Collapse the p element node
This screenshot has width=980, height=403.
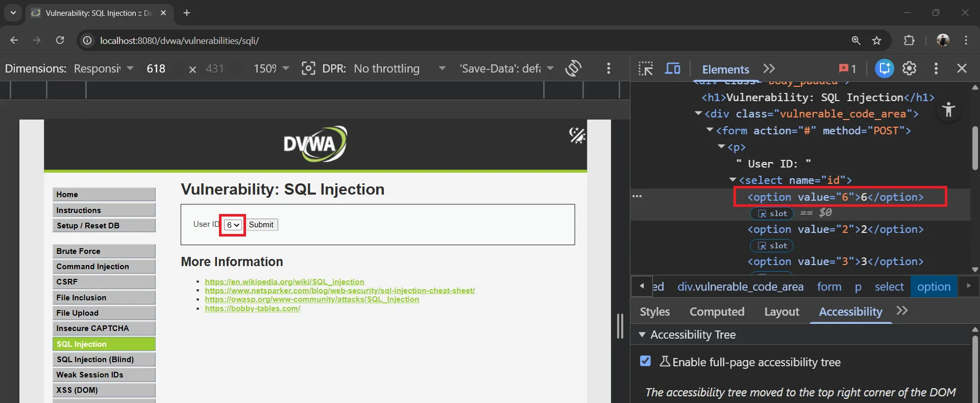pos(721,147)
